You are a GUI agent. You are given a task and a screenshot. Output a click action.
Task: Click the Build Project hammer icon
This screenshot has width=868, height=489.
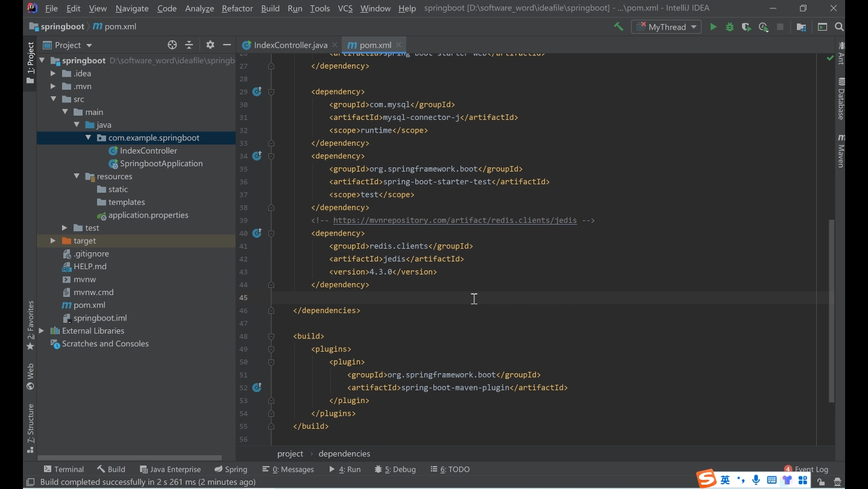[618, 26]
